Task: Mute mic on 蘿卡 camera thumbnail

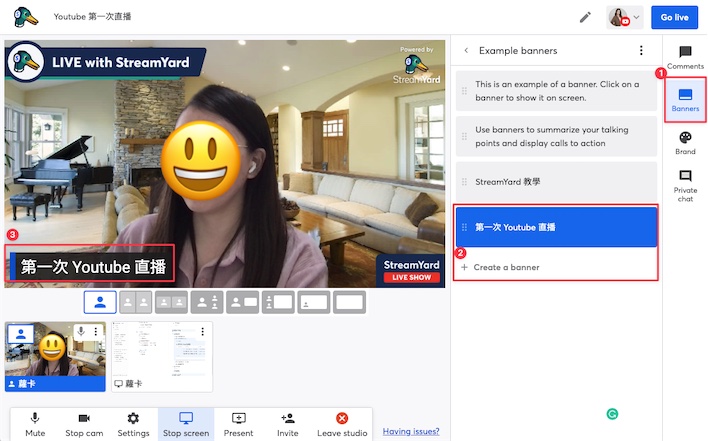Action: [x=81, y=331]
